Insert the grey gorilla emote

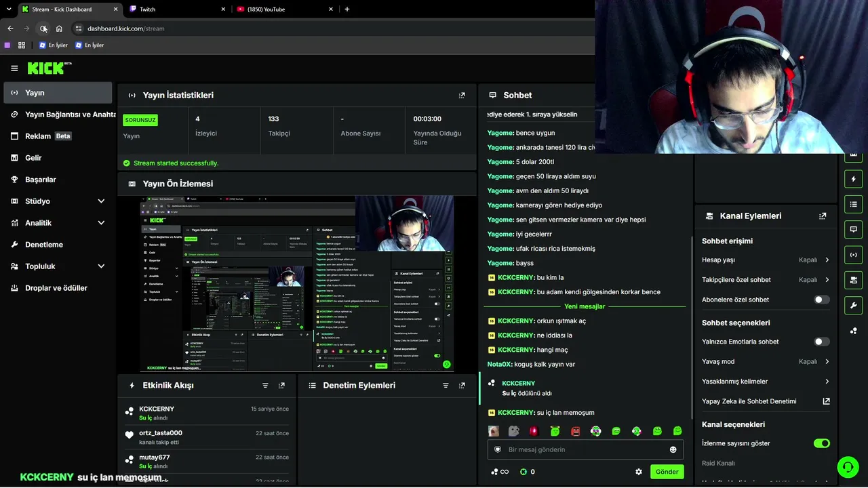[x=514, y=431]
